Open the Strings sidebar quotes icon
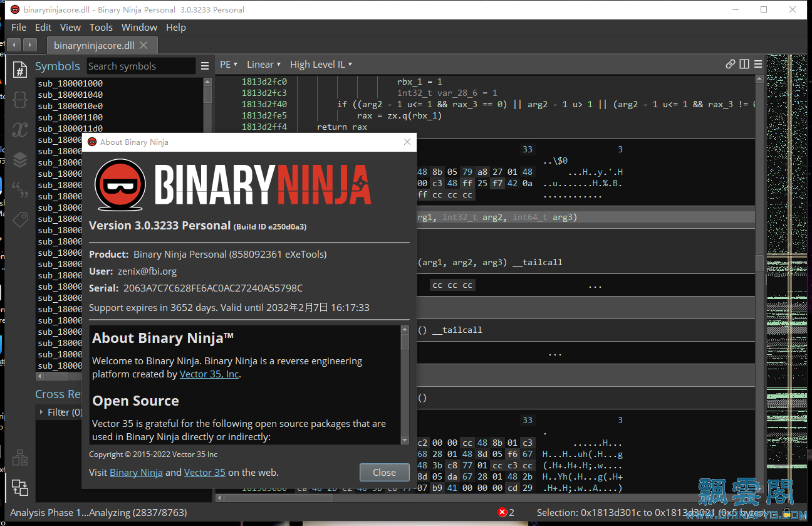Viewport: 812px width, 526px height. (x=19, y=190)
